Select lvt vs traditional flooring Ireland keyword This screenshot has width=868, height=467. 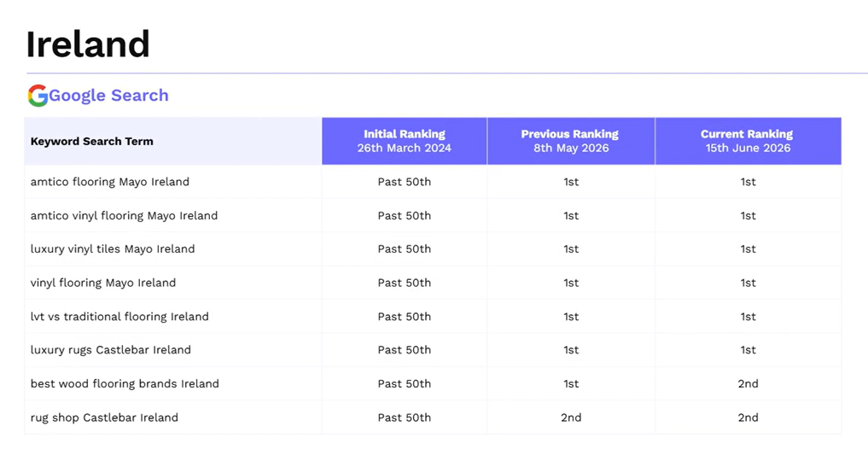tap(119, 317)
